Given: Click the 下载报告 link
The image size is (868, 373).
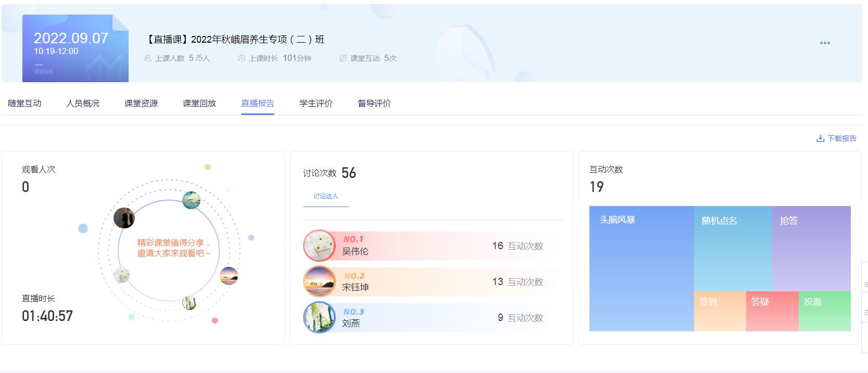Looking at the screenshot, I should (841, 138).
